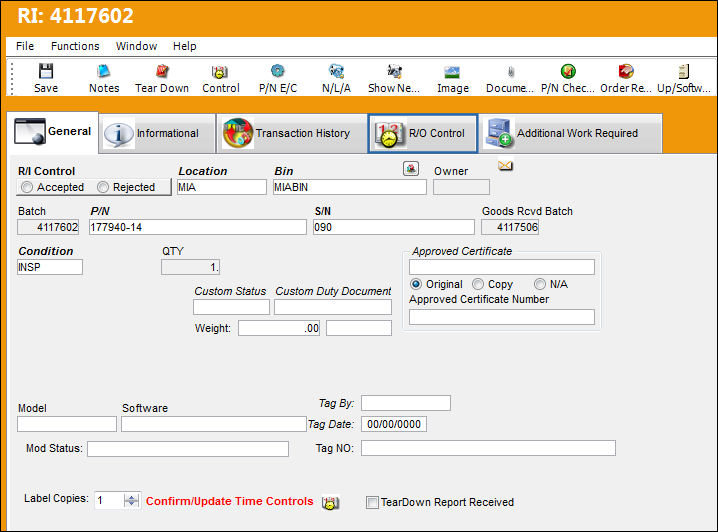Viewport: 718px width, 532px height.
Task: Click the Approved Certificate text field
Action: click(502, 267)
